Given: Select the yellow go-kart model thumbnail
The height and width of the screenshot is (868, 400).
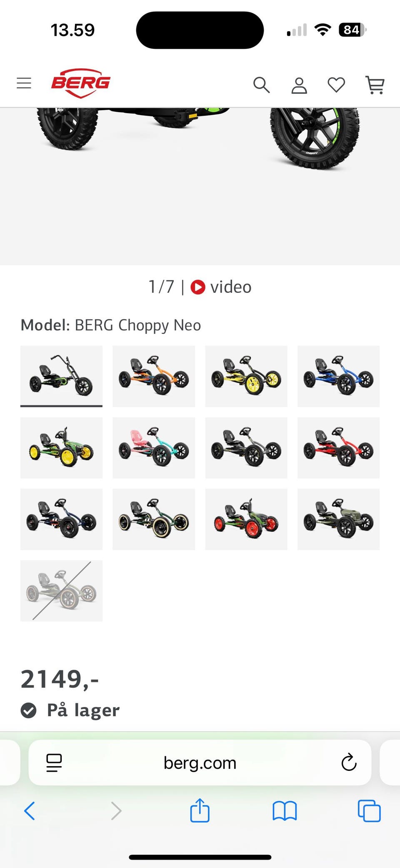Looking at the screenshot, I should pos(246,376).
